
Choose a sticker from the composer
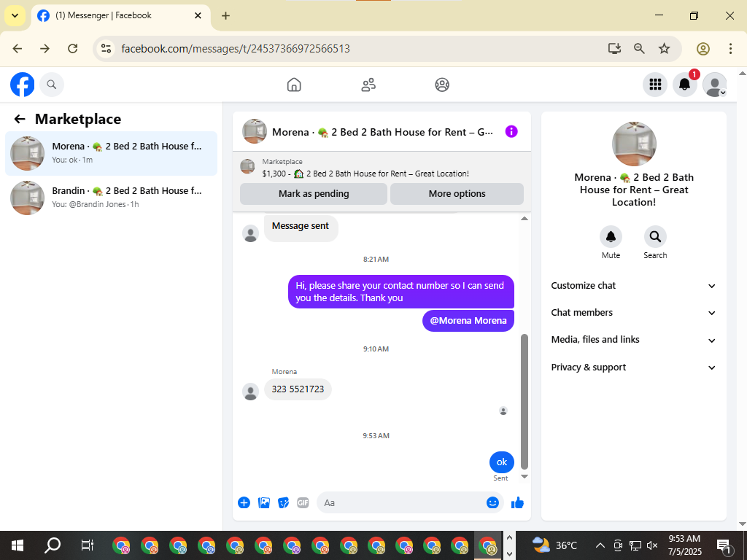(284, 502)
